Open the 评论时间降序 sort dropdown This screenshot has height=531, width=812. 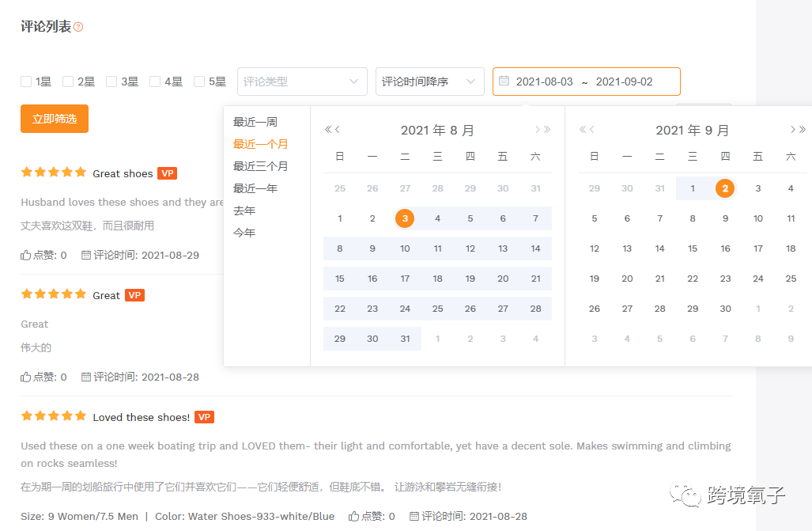[x=430, y=82]
